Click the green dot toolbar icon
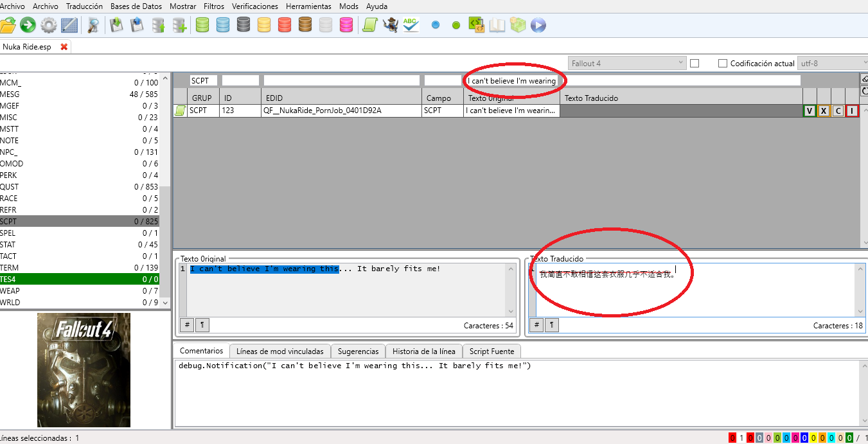Viewport: 868px width, 444px height. 456,25
